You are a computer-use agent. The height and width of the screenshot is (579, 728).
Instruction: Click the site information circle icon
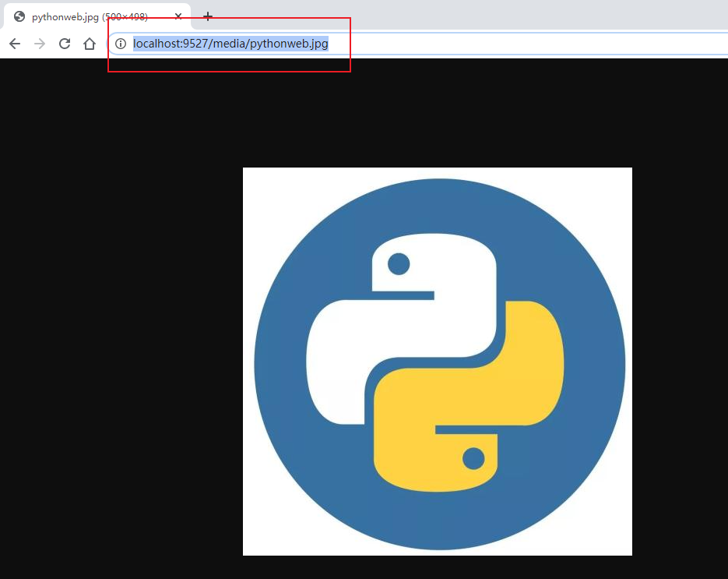(121, 44)
